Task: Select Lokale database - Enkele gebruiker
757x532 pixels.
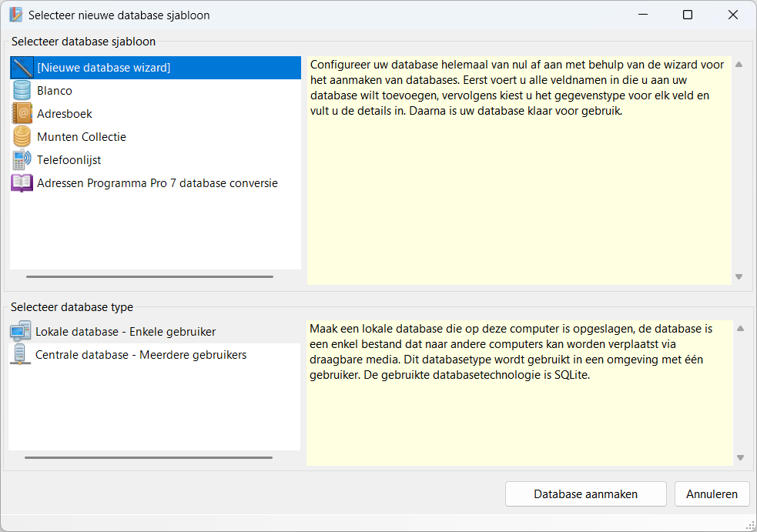Action: point(126,332)
